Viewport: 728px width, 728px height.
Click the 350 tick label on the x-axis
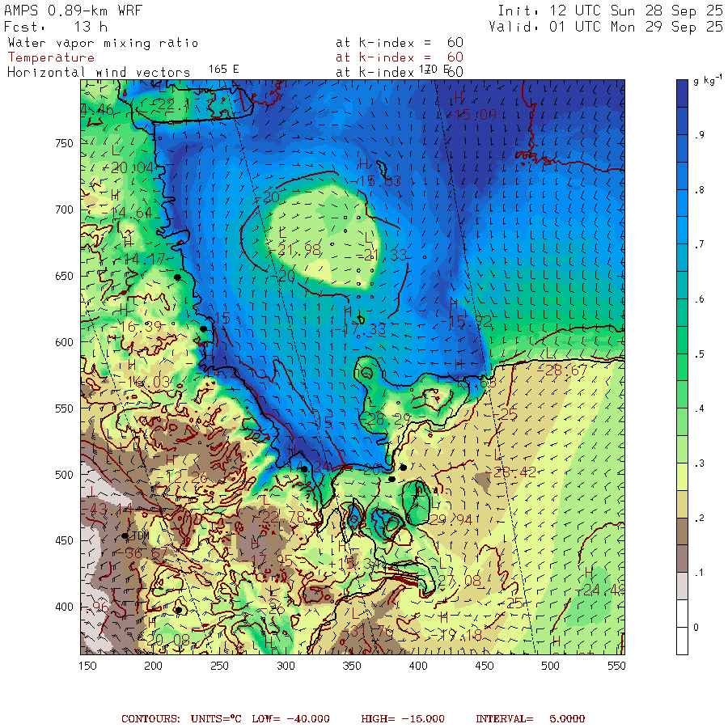click(286, 667)
